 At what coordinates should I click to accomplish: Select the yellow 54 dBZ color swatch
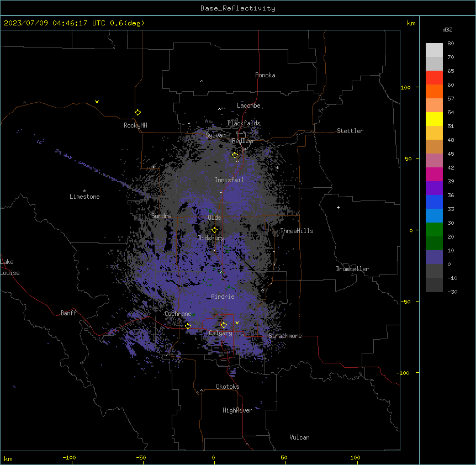click(434, 119)
